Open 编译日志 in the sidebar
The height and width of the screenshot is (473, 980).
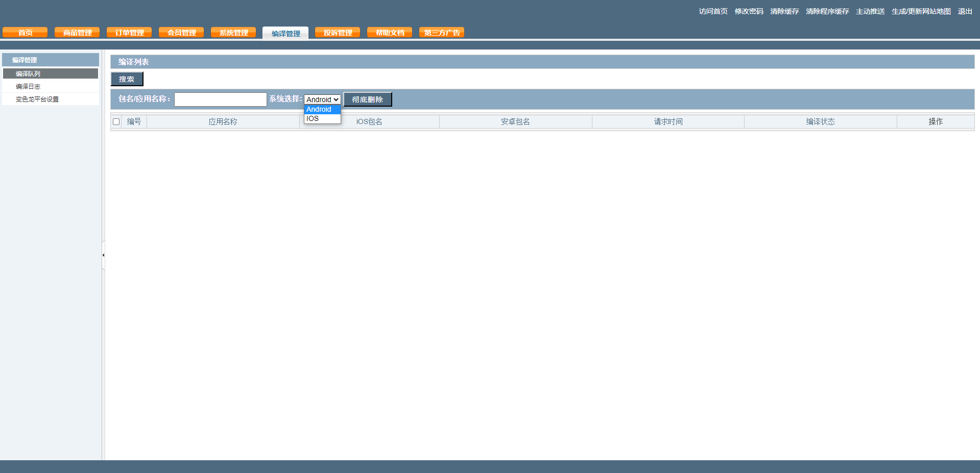coord(28,87)
